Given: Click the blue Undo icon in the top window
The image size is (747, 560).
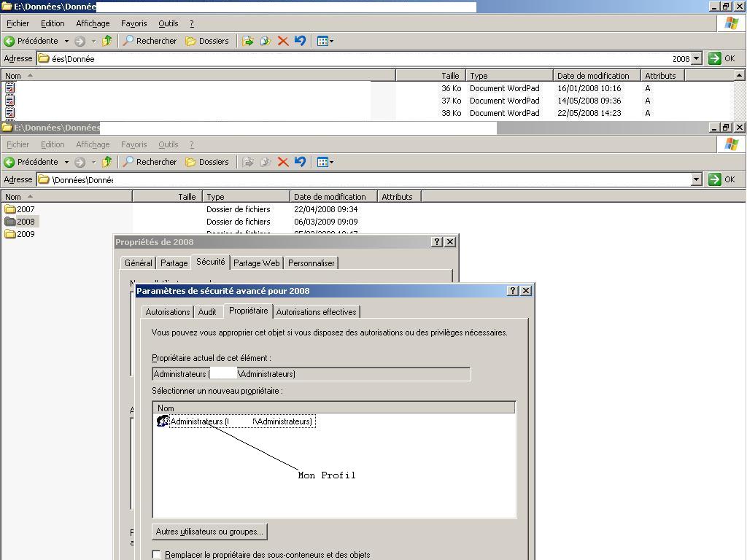Looking at the screenshot, I should pos(300,41).
